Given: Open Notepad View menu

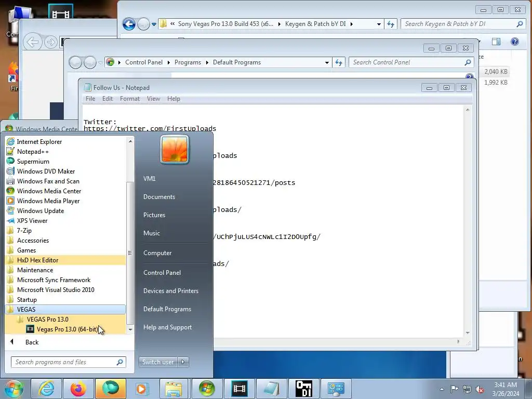Looking at the screenshot, I should [153, 99].
